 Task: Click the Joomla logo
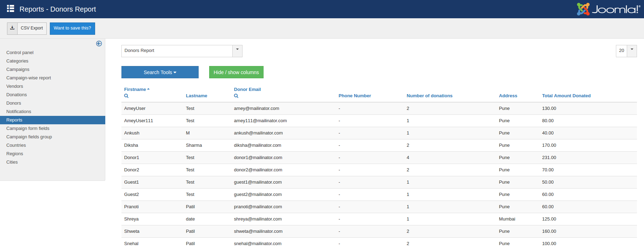[x=608, y=9]
